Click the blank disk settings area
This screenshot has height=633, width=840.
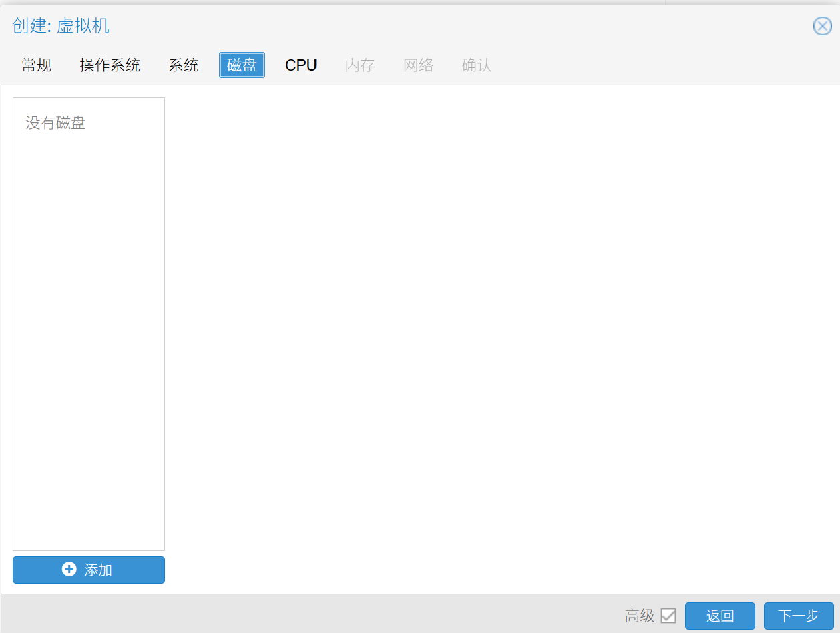(x=501, y=334)
